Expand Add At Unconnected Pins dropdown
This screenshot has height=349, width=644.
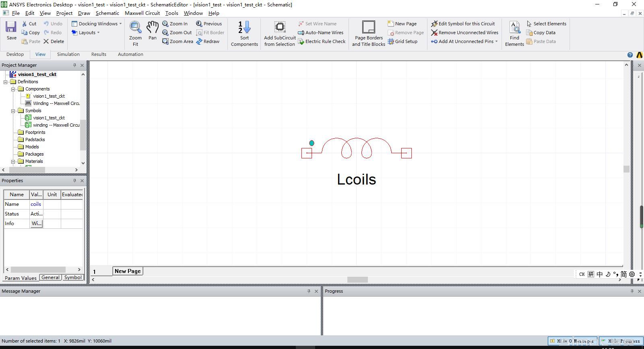496,41
